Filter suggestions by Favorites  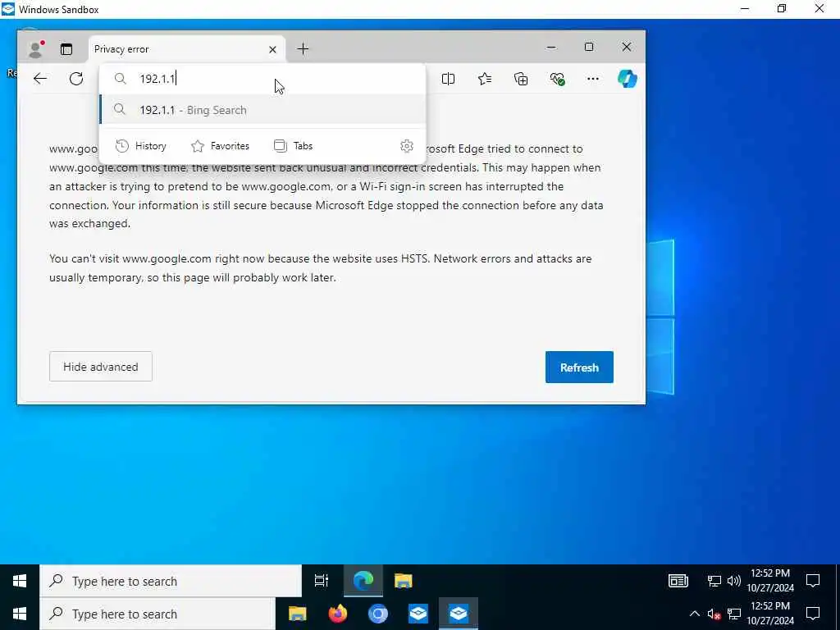coord(220,146)
